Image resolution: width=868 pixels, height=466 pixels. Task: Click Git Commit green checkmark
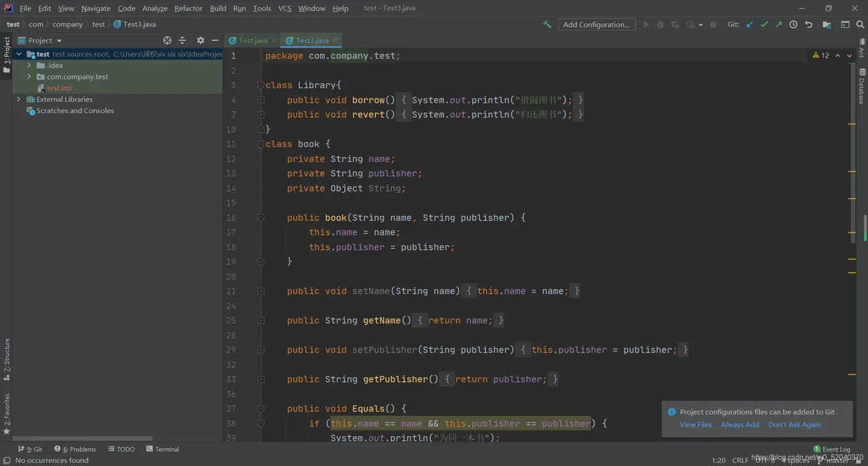click(x=764, y=24)
